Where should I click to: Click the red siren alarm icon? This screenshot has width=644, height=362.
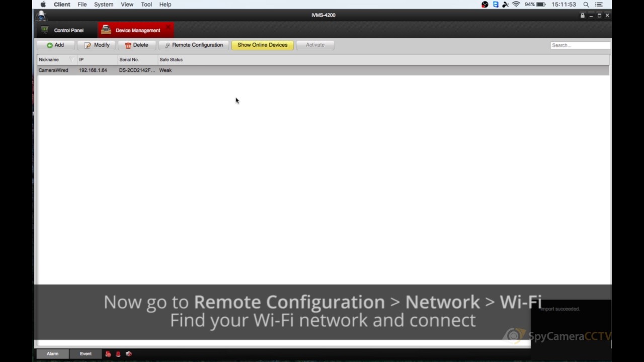click(118, 354)
